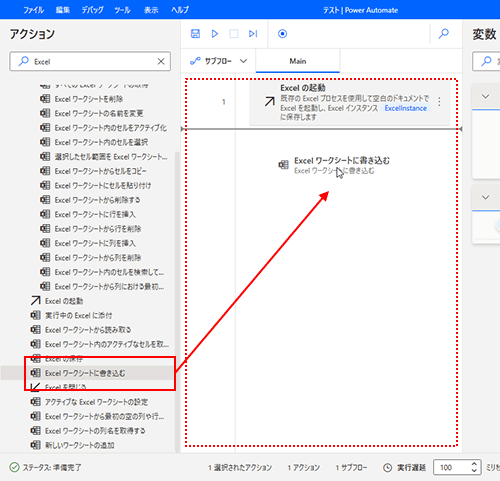The image size is (500, 481).
Task: Switch to the Main tab
Action: coord(298,61)
